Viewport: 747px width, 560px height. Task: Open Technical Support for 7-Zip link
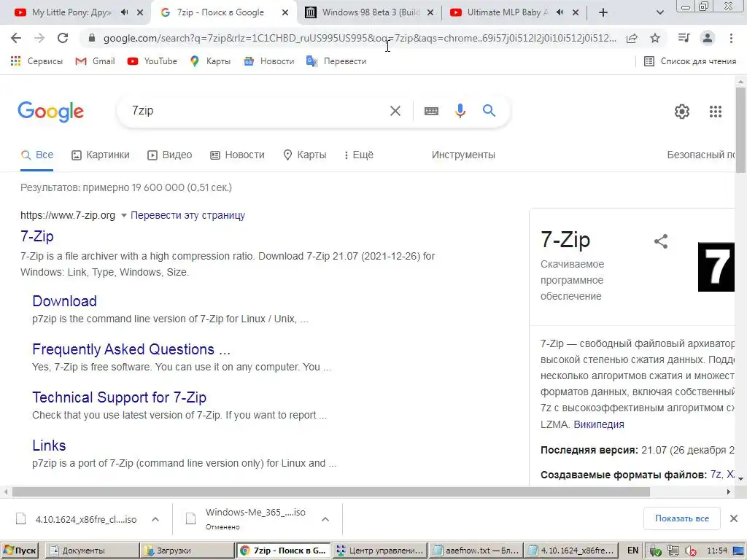[x=119, y=397]
